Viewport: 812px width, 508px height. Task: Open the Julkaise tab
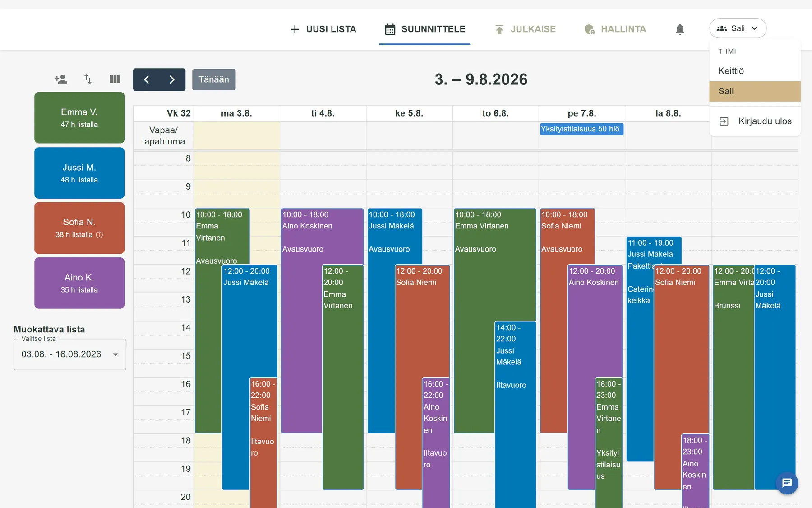tap(525, 29)
